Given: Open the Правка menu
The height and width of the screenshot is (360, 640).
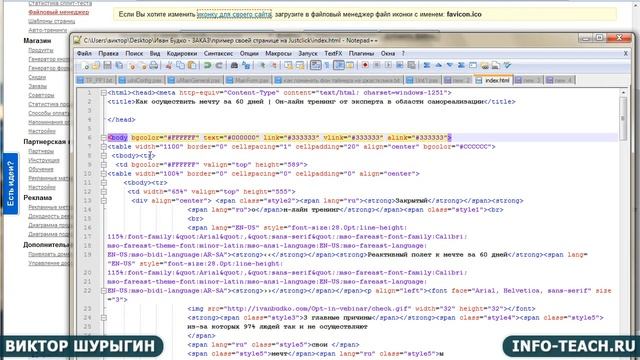Looking at the screenshot, I should (108, 53).
